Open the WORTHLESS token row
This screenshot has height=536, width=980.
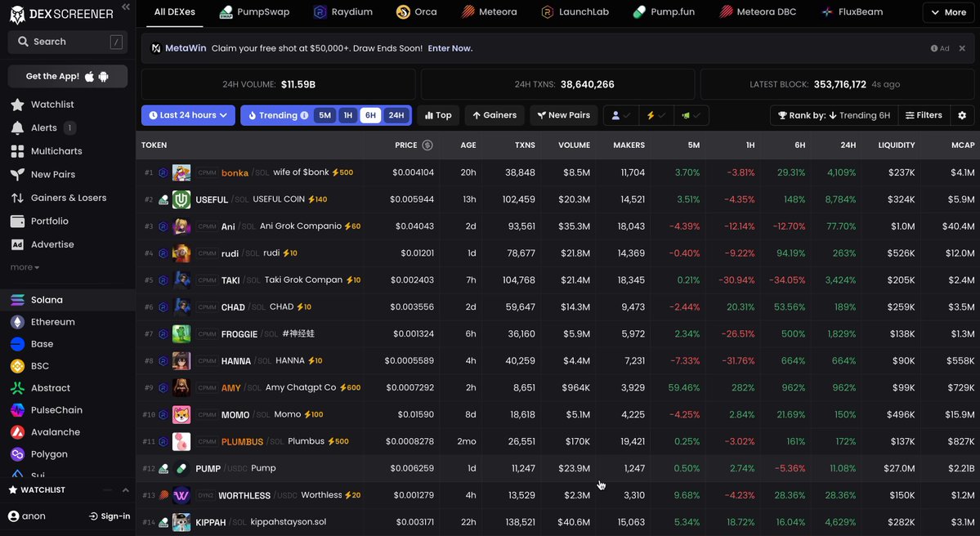click(x=557, y=495)
